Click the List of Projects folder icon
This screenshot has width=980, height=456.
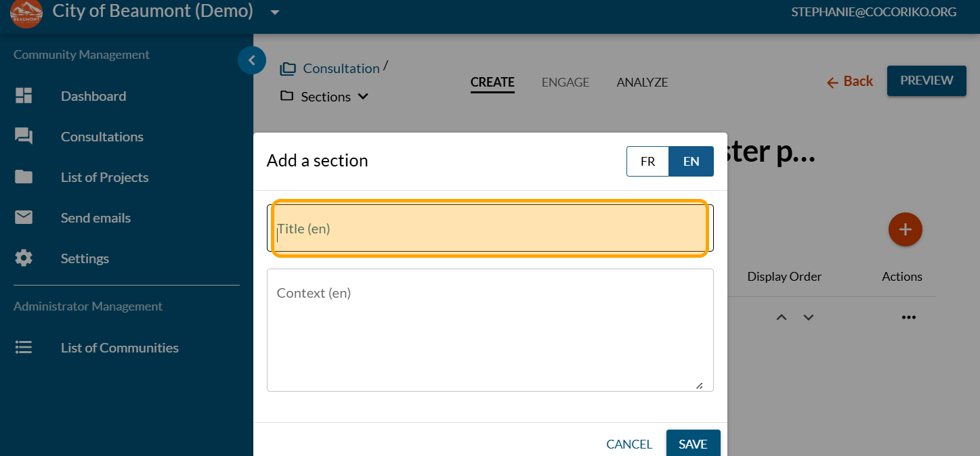(24, 177)
